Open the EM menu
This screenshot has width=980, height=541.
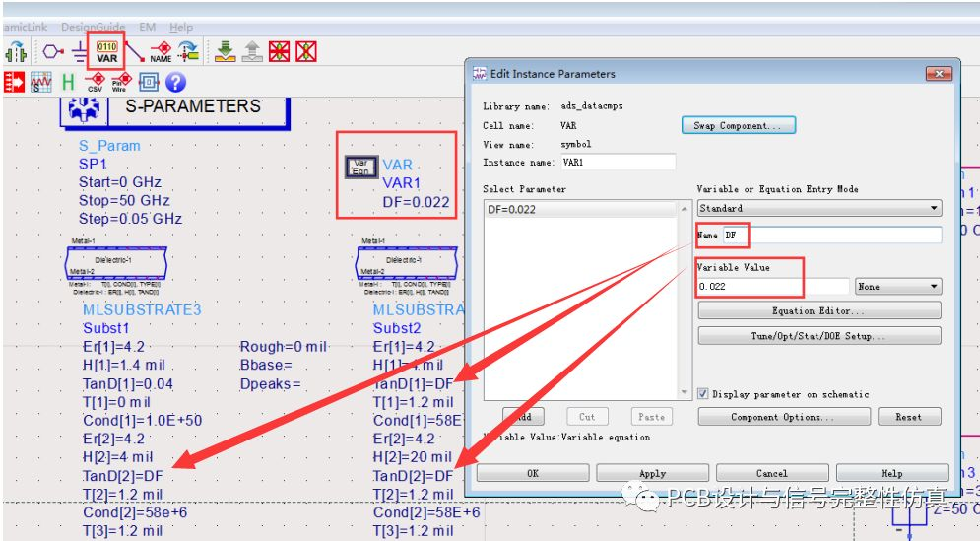click(x=148, y=27)
